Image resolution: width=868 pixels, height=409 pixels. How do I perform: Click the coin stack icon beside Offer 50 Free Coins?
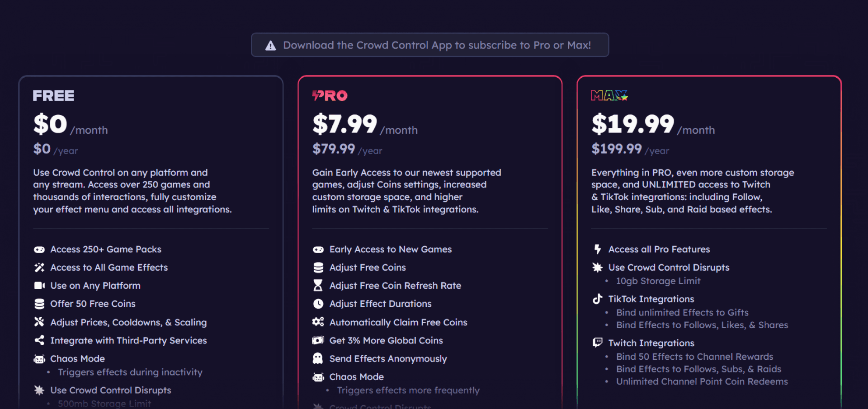[x=39, y=304]
